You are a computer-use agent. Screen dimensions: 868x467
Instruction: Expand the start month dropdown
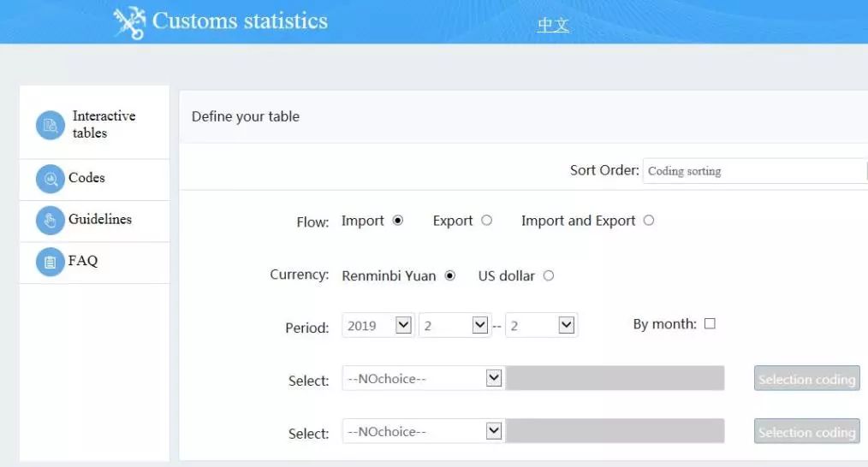coord(455,325)
